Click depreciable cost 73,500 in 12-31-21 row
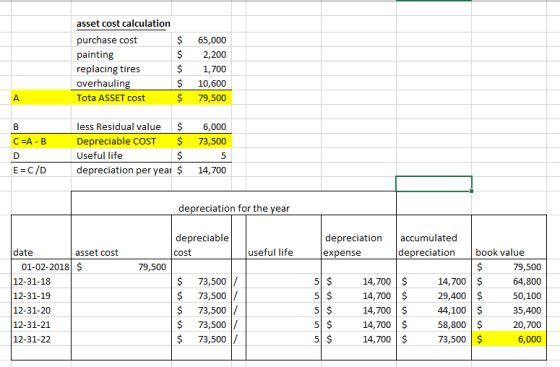The width and height of the screenshot is (560, 367). pos(201,325)
